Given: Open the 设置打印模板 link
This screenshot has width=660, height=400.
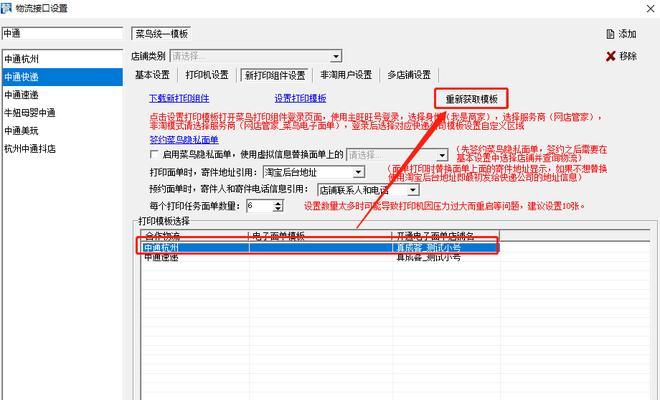Looking at the screenshot, I should point(300,99).
